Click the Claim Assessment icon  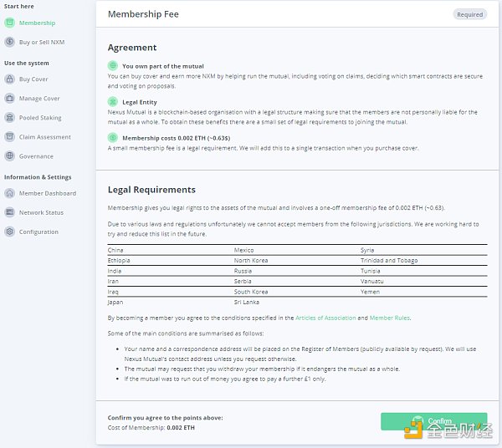(x=9, y=137)
